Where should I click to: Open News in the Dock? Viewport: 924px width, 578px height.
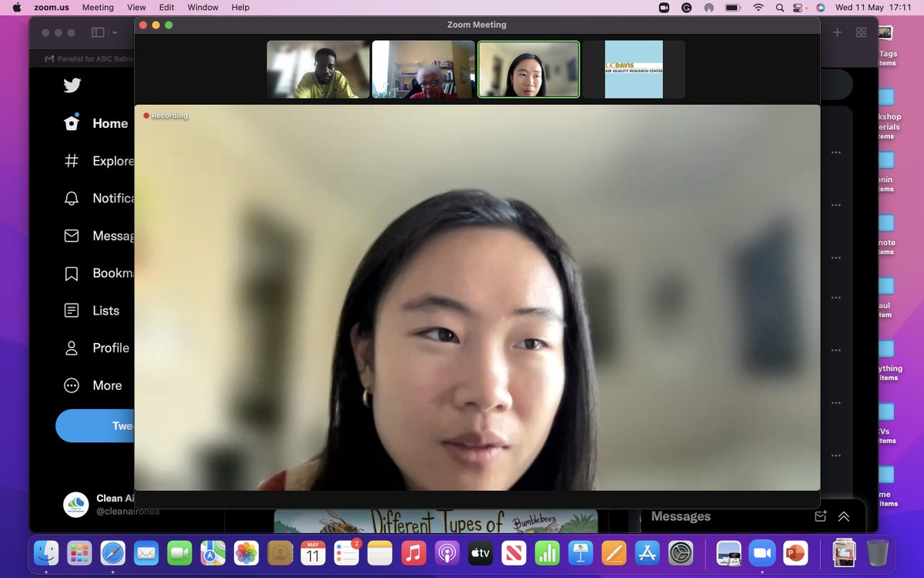pos(514,553)
